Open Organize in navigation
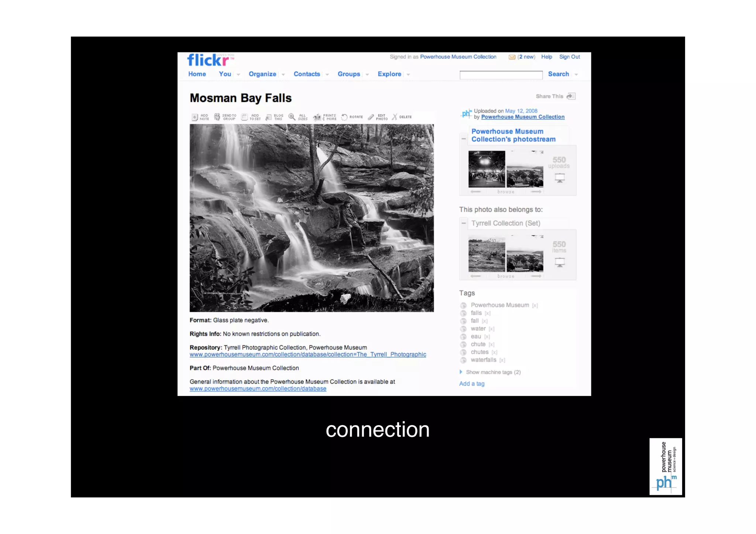Image resolution: width=756 pixels, height=534 pixels. click(x=262, y=74)
